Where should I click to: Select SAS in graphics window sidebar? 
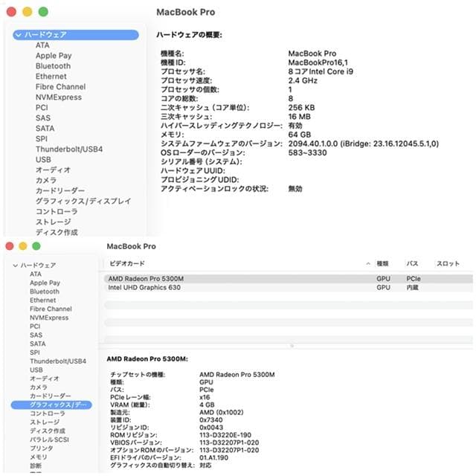tap(36, 335)
